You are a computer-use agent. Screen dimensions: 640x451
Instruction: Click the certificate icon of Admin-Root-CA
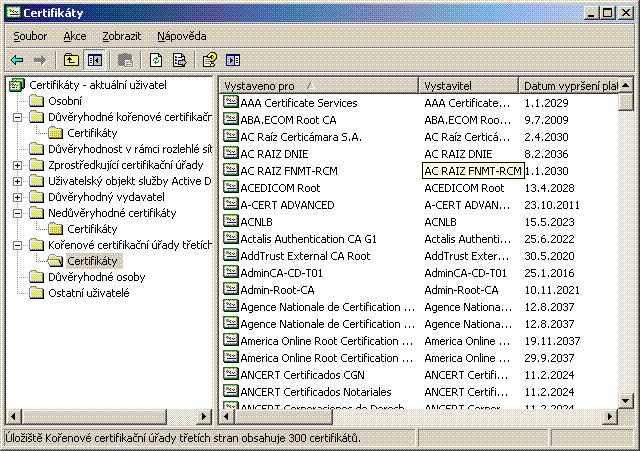tap(231, 289)
